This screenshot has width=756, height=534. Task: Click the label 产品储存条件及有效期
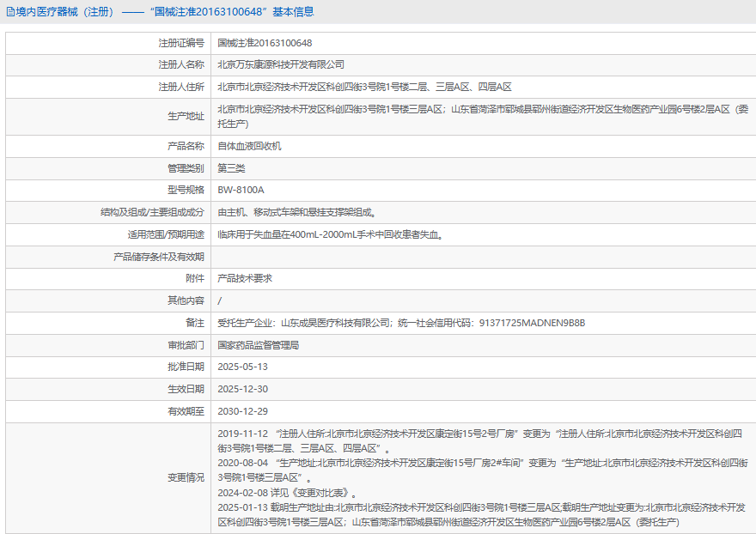(x=159, y=257)
